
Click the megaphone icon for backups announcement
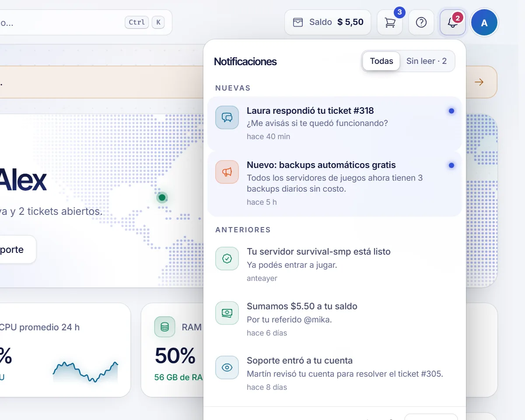227,172
